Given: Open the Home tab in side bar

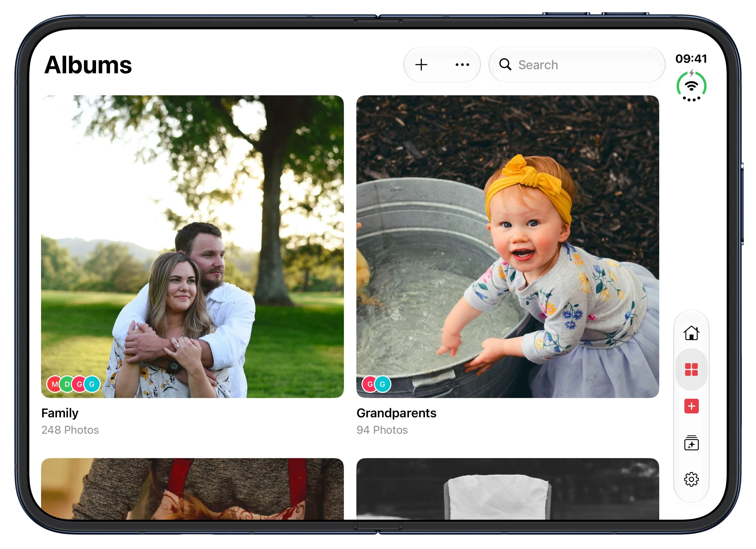Looking at the screenshot, I should click(x=691, y=333).
